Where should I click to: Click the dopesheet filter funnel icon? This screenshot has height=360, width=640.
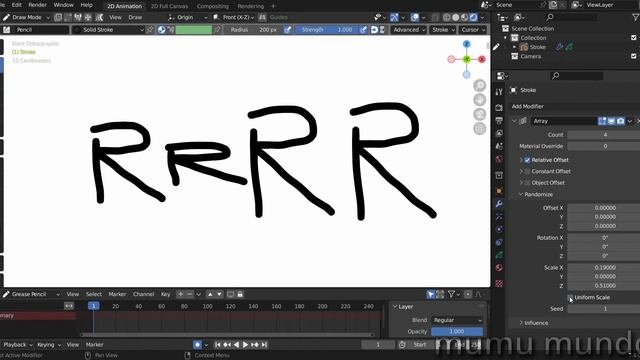pos(451,294)
